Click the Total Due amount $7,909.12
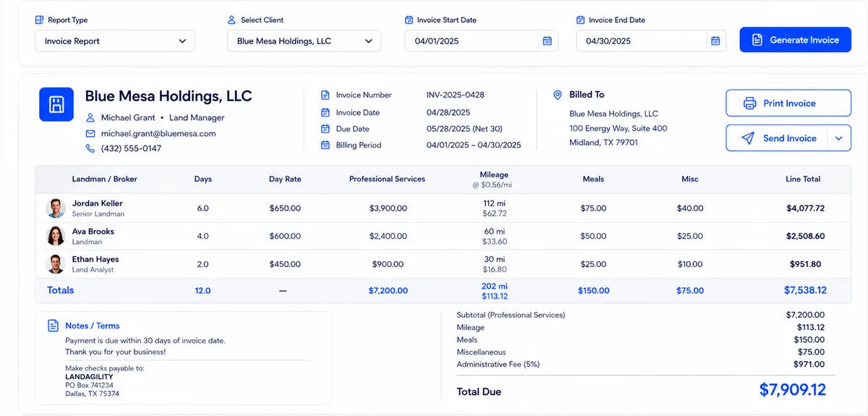Viewport: 868px width, 416px height. 792,389
